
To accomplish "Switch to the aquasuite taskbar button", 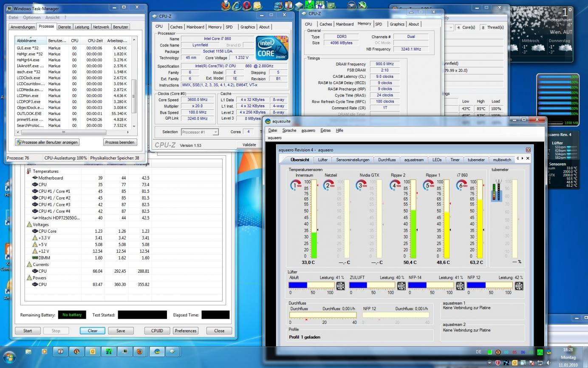I will click(157, 352).
